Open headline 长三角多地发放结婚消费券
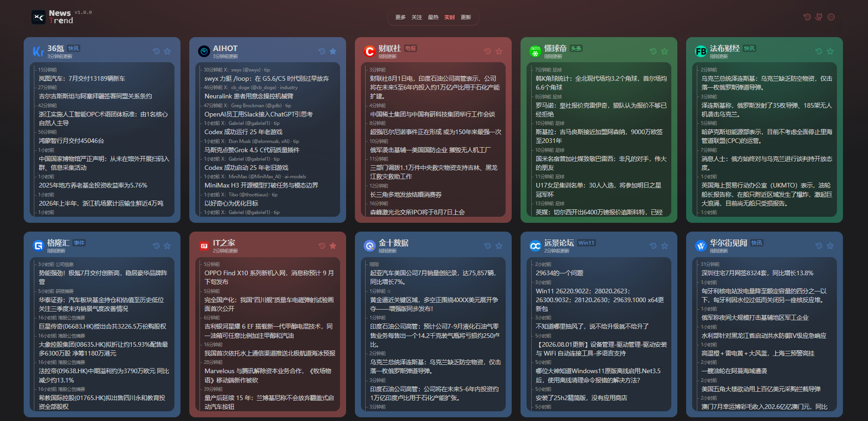Viewport: 868px width, 421px height. coord(405,194)
